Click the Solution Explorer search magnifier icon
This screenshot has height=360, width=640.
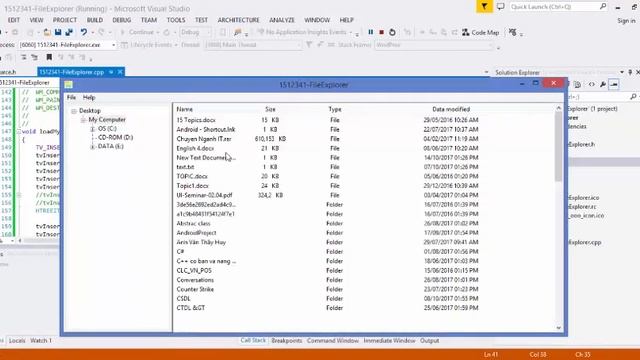(633, 97)
